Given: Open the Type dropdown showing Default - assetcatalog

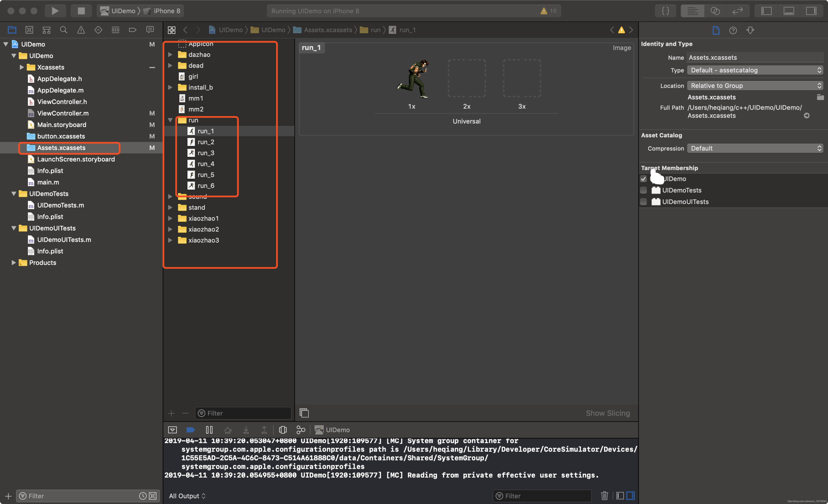Looking at the screenshot, I should [x=755, y=70].
